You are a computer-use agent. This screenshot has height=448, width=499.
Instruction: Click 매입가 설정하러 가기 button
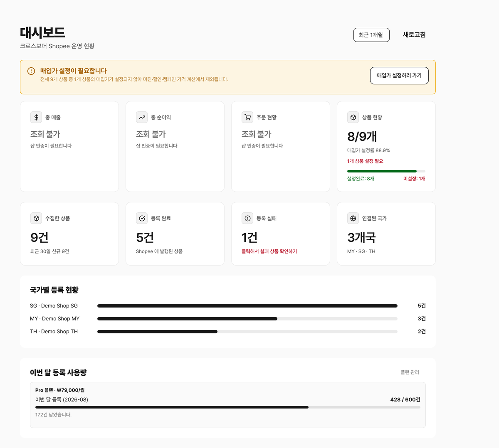click(x=399, y=76)
